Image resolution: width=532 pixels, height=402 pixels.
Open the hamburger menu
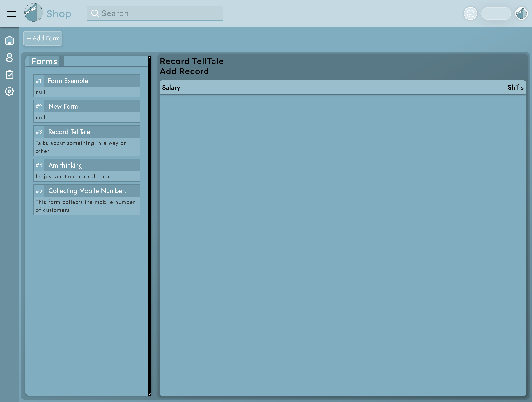click(12, 14)
